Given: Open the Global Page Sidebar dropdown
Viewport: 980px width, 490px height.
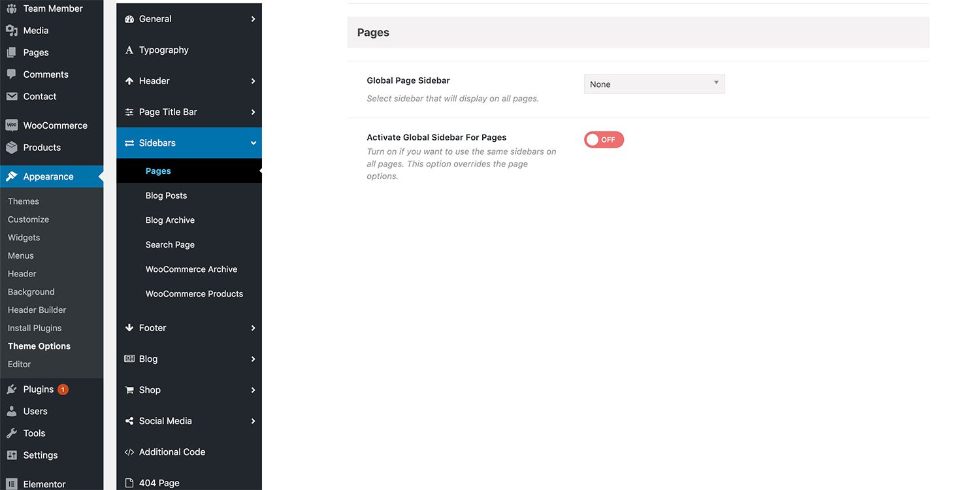Looking at the screenshot, I should (654, 84).
